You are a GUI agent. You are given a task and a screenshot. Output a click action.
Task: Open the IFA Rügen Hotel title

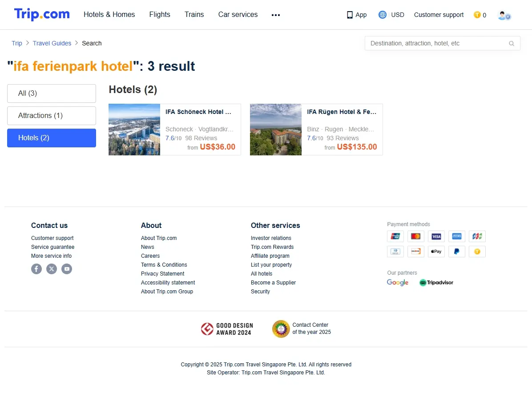[342, 112]
